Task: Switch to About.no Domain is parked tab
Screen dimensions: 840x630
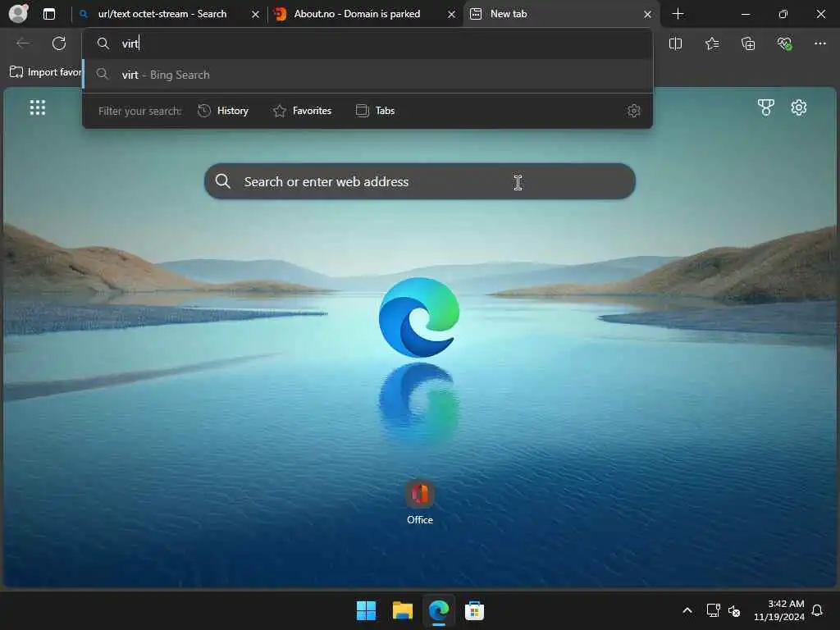Action: 357,14
